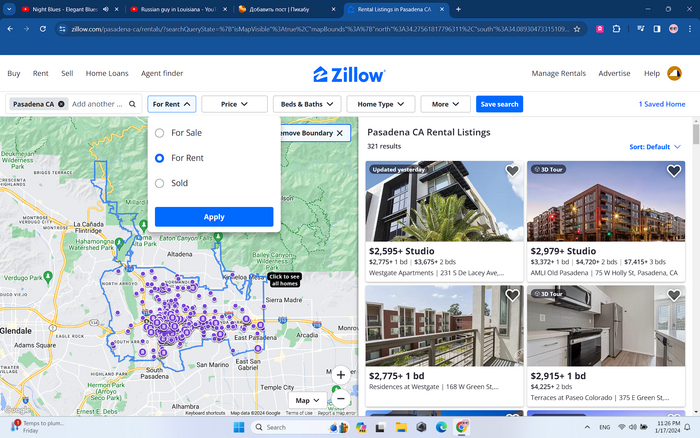Image resolution: width=700 pixels, height=438 pixels.
Task: Expand the Home Type filter
Action: (x=380, y=104)
